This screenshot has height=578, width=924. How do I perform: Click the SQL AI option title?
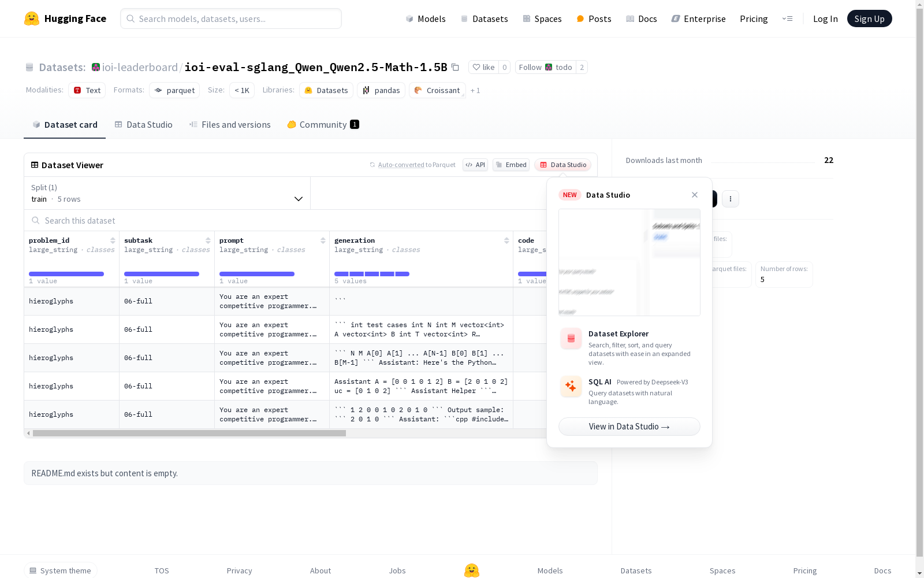(600, 381)
